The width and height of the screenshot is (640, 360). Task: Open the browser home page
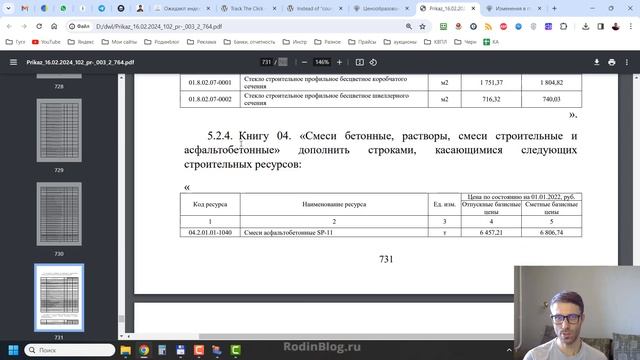(54, 26)
